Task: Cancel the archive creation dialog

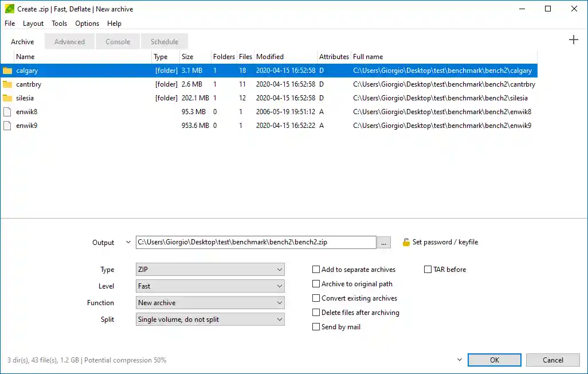Action: (552, 360)
